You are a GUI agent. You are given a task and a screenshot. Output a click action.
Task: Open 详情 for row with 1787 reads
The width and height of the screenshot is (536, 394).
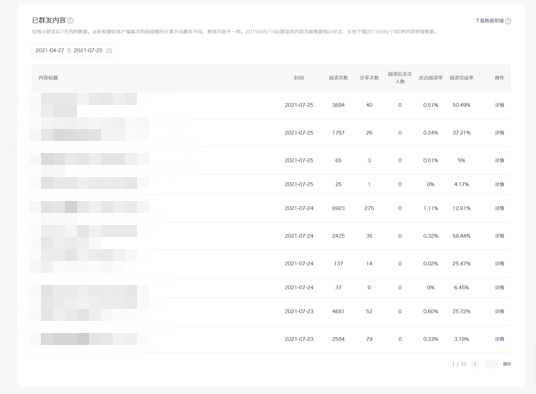tap(499, 133)
